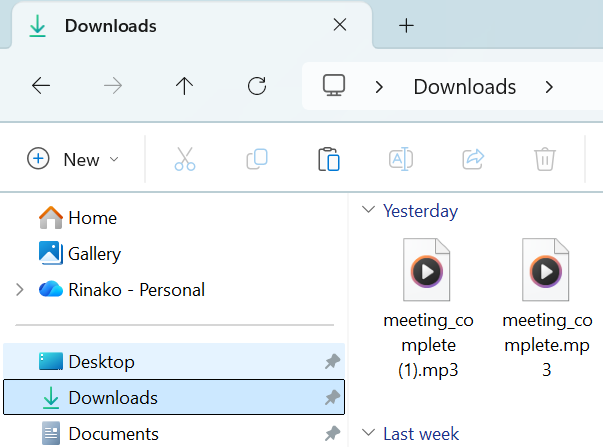Click the Share icon in toolbar

[473, 159]
